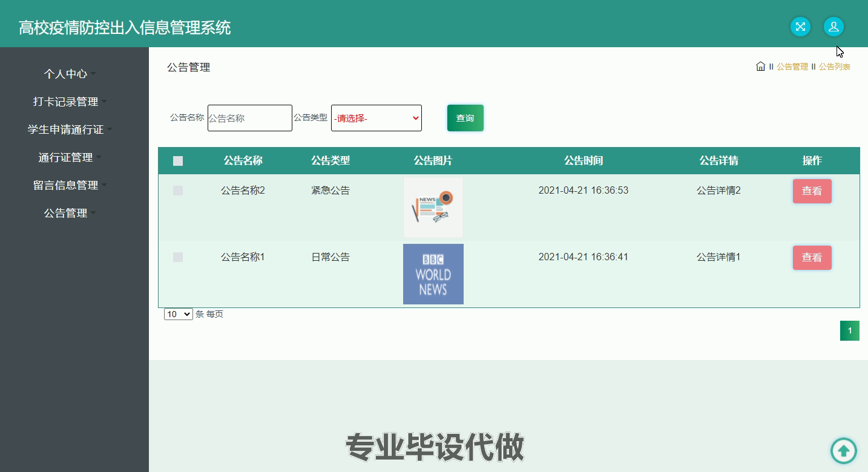
Task: Tick the checkbox for 公告名称2 row
Action: tap(178, 191)
